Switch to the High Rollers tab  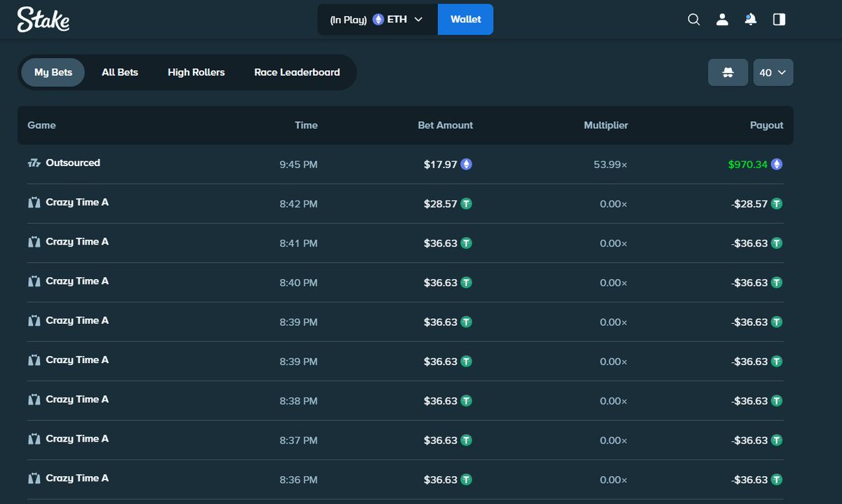pos(196,72)
